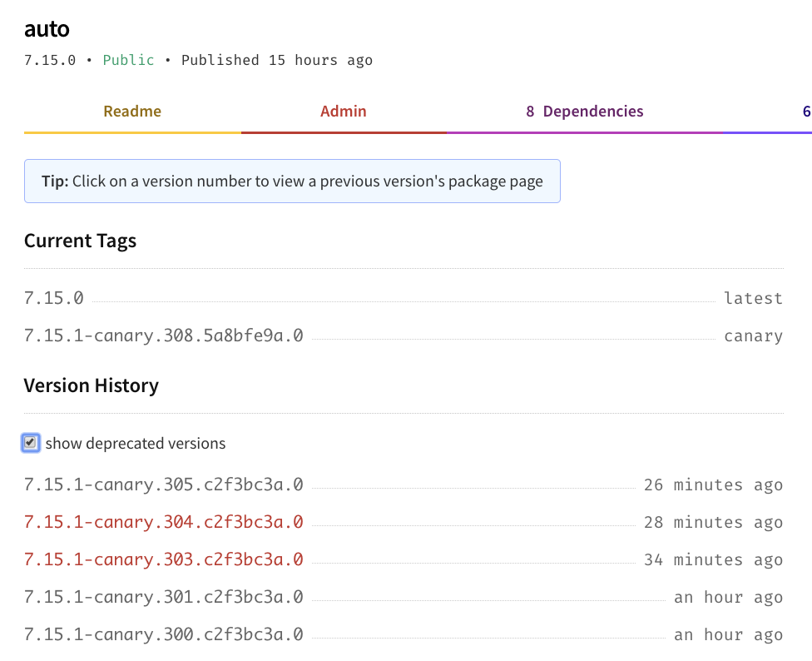This screenshot has height=661, width=812.
Task: Click the latest tag version 7.15.0
Action: coord(53,298)
